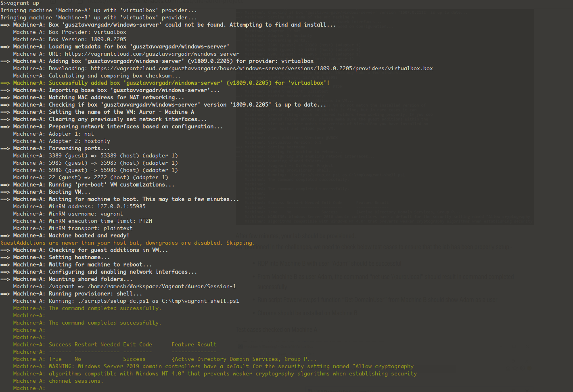Viewport: 573px width, 392px height.
Task: Click the '$>vagrant up' command line
Action: pos(20,3)
